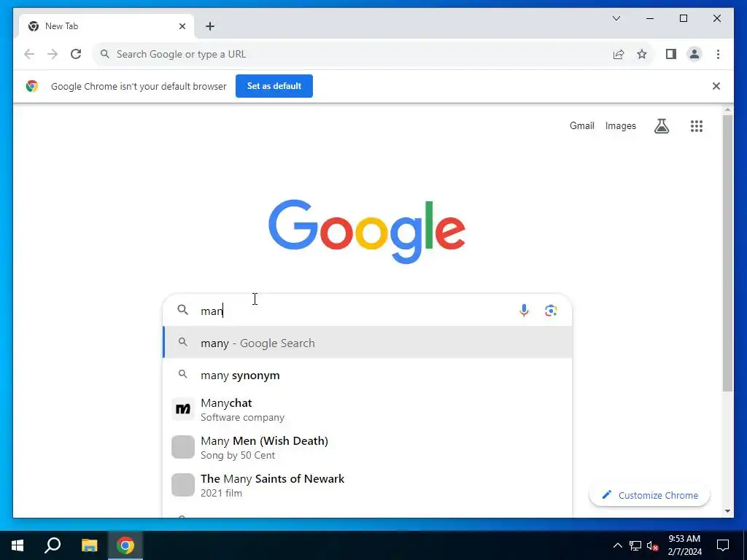Click the muted volume tray icon

[x=653, y=545]
